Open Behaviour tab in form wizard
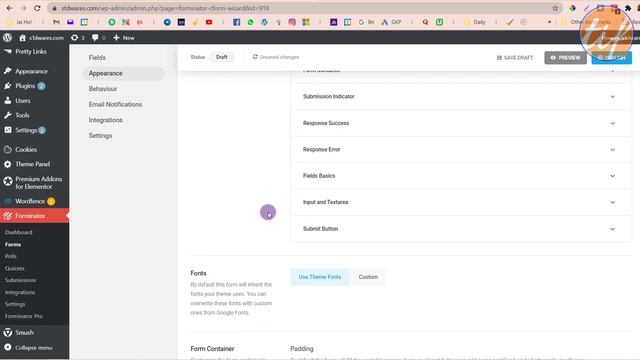 103,89
